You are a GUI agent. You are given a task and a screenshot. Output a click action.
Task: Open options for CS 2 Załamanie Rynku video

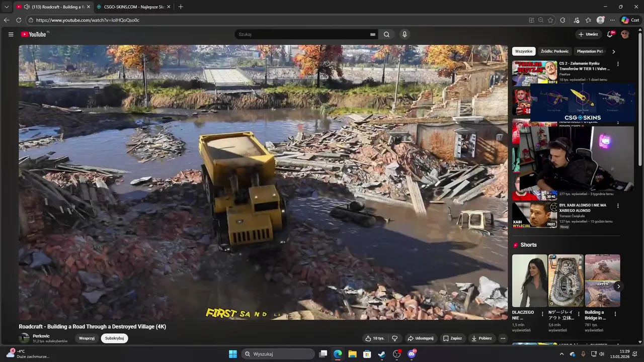(618, 64)
